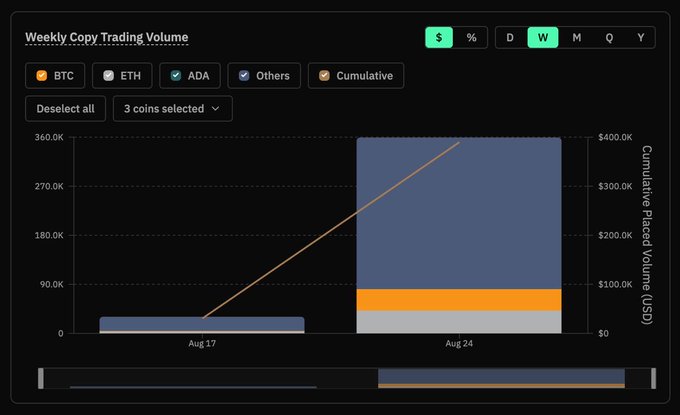Click the Weekly Copy Trading Volume title

pos(107,37)
